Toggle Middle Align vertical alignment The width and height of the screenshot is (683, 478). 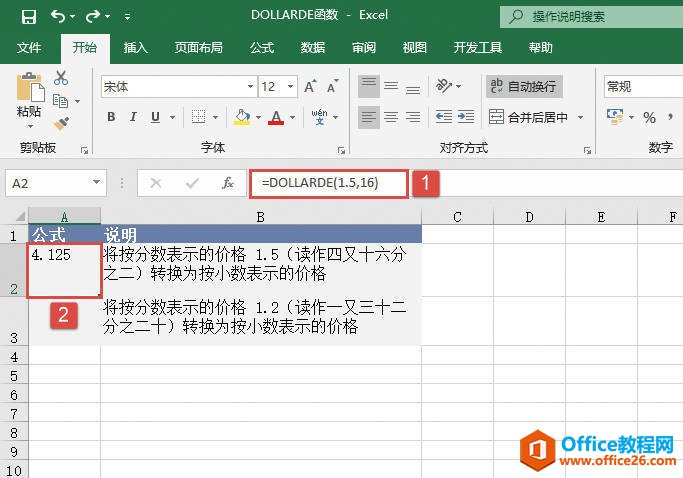[x=391, y=86]
